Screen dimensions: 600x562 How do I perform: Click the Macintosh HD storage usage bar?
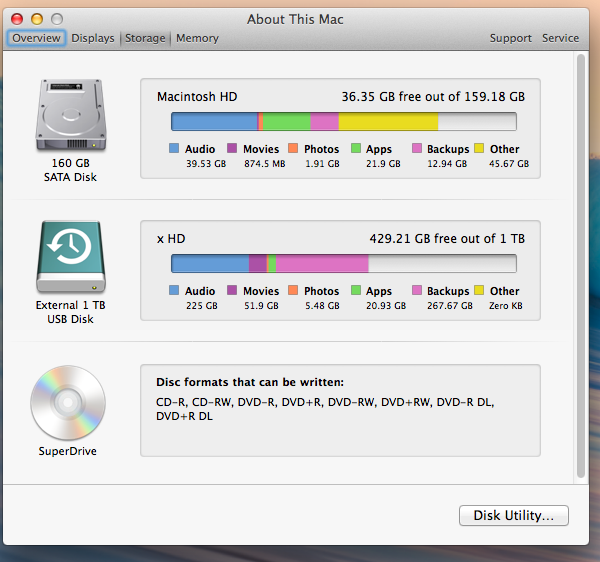coord(344,121)
